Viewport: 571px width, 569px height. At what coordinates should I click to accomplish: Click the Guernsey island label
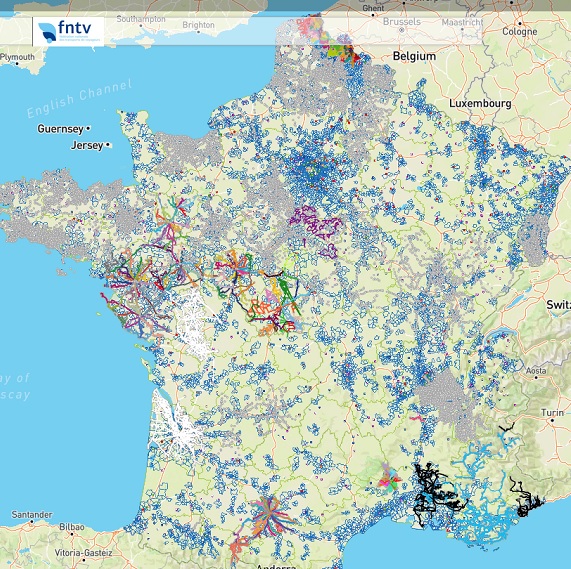pos(60,129)
